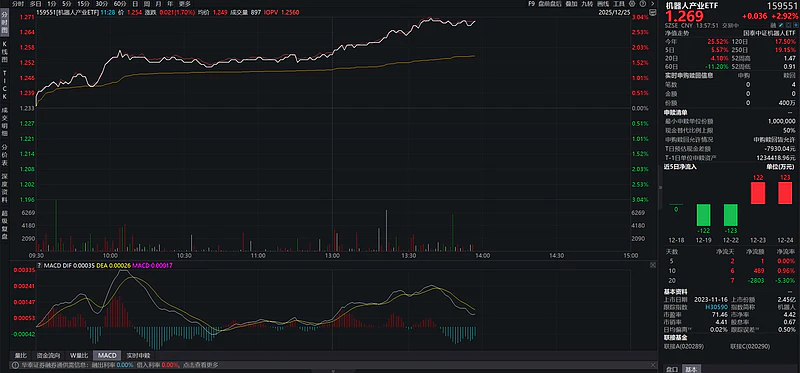Open 画线 drawing tools

pyautogui.click(x=603, y=4)
